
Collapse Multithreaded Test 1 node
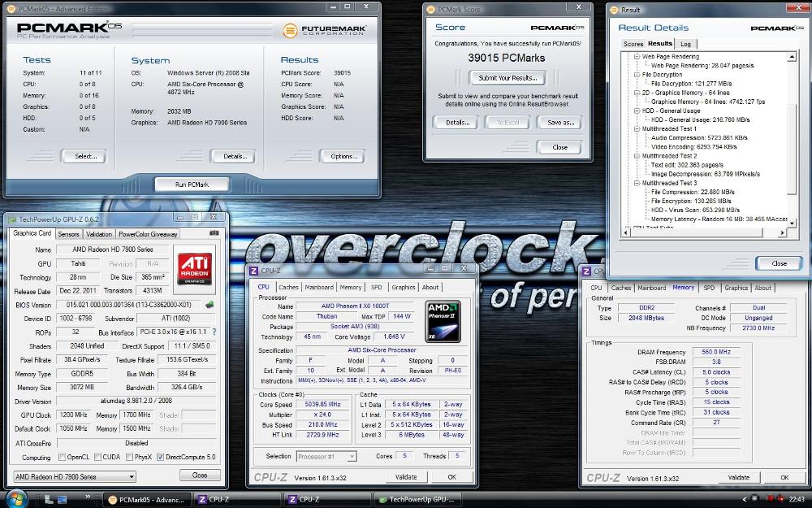click(x=637, y=128)
